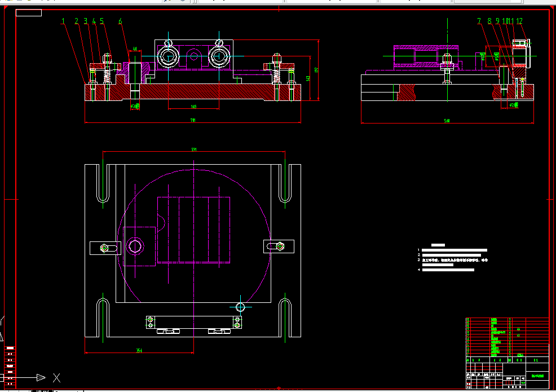Click the UCS X-axis arrowhead
The height and width of the screenshot is (392, 556).
[41, 377]
